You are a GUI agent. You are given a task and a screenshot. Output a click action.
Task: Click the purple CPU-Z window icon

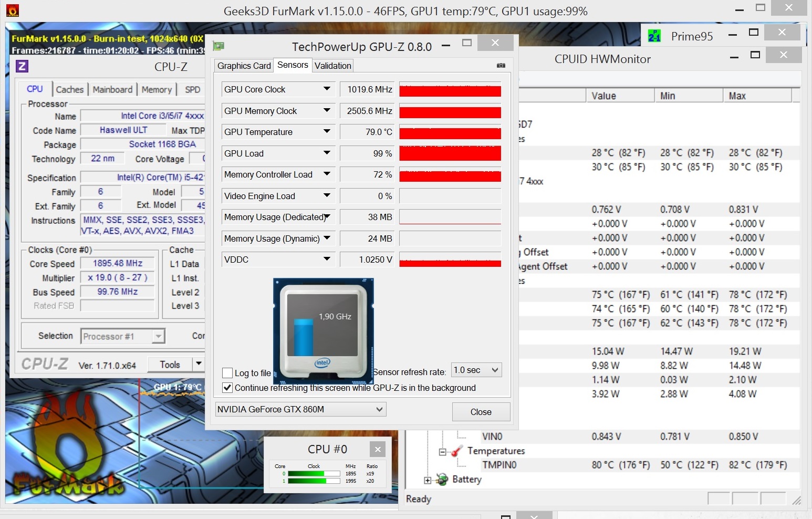[x=22, y=66]
